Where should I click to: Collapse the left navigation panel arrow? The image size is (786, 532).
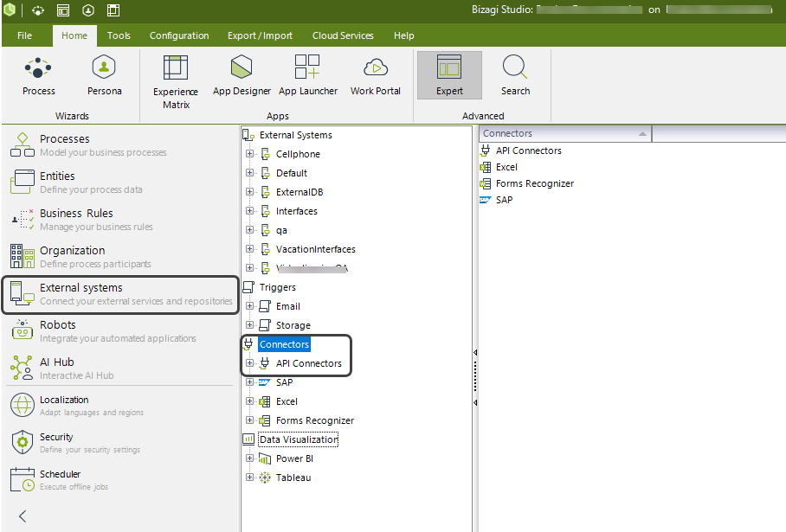(x=23, y=516)
